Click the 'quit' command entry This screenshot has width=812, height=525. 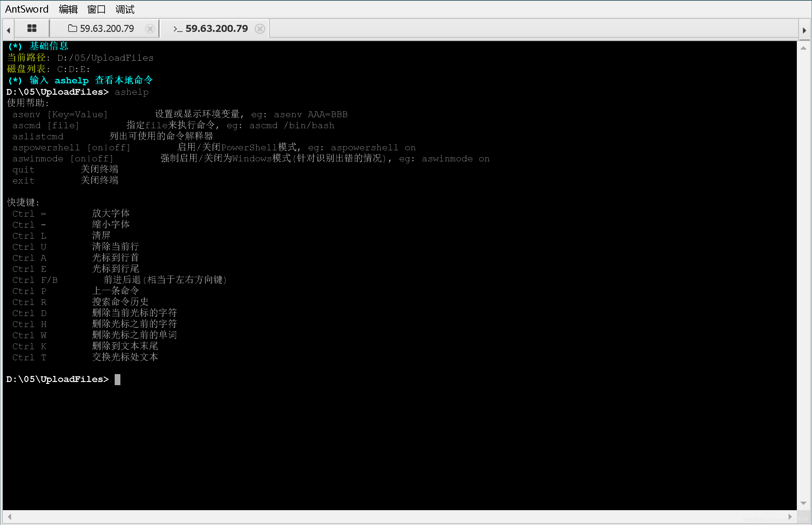[65, 170]
